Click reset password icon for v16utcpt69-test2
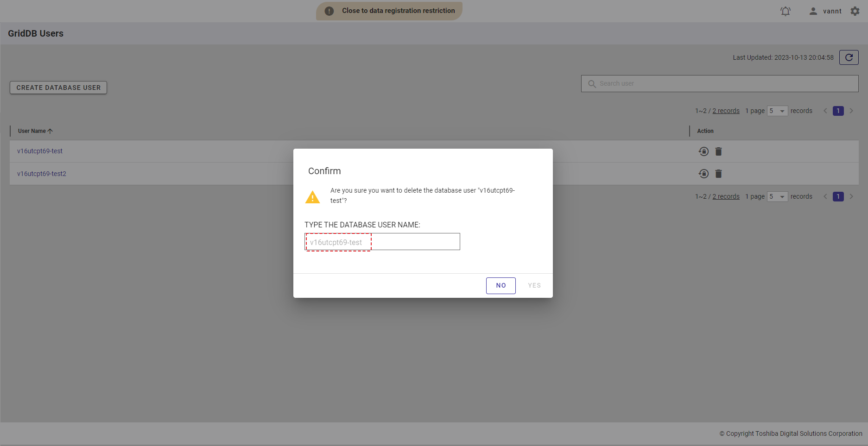The width and height of the screenshot is (868, 446). (x=703, y=174)
